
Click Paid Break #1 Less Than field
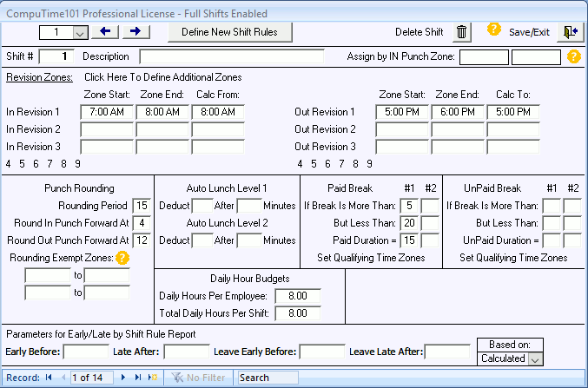(x=409, y=223)
